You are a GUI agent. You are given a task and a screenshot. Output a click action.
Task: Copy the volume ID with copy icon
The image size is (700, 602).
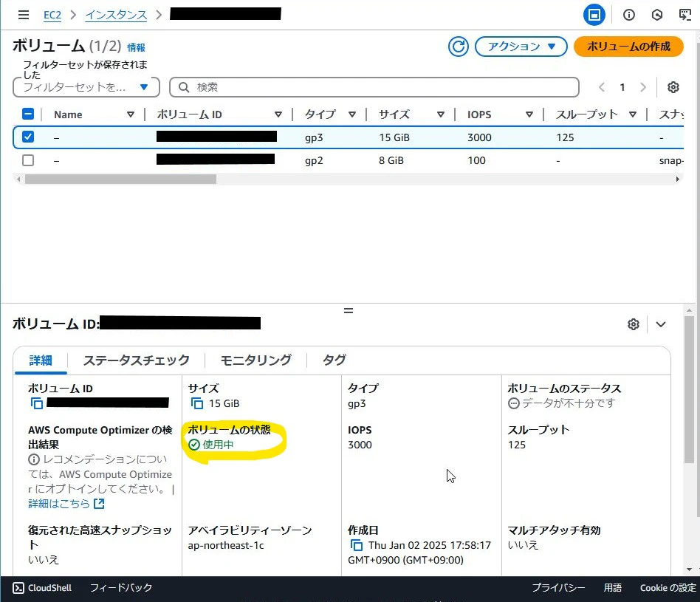pos(37,403)
